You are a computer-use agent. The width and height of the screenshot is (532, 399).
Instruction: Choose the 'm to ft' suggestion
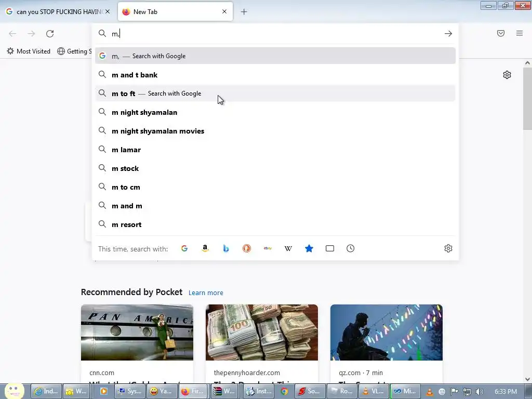(x=275, y=94)
